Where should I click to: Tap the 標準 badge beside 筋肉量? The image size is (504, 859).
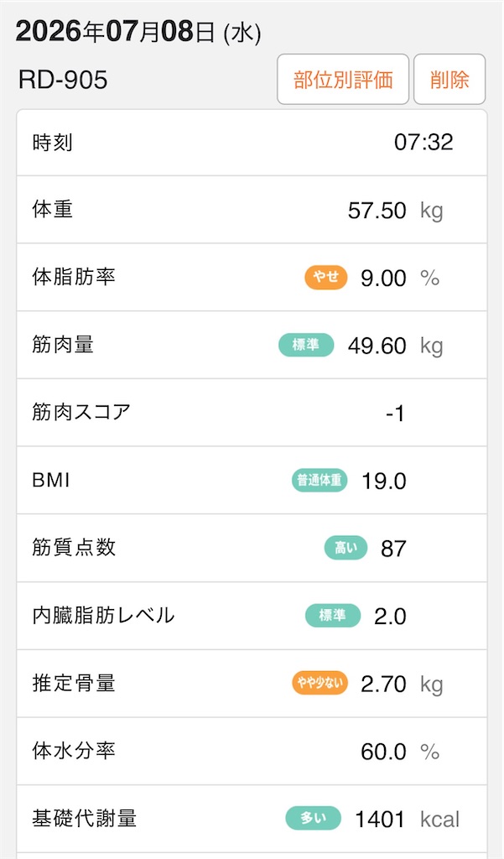306,345
